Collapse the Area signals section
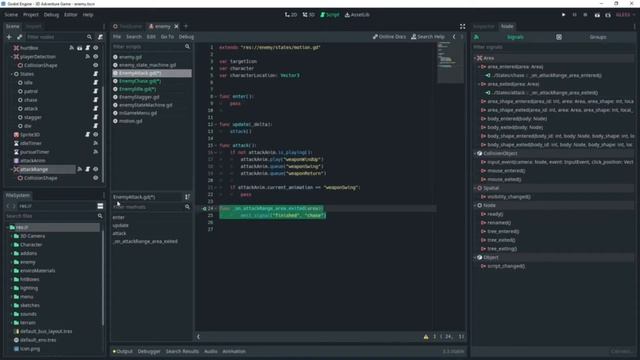Image resolution: width=640 pixels, height=360 pixels. 475,58
